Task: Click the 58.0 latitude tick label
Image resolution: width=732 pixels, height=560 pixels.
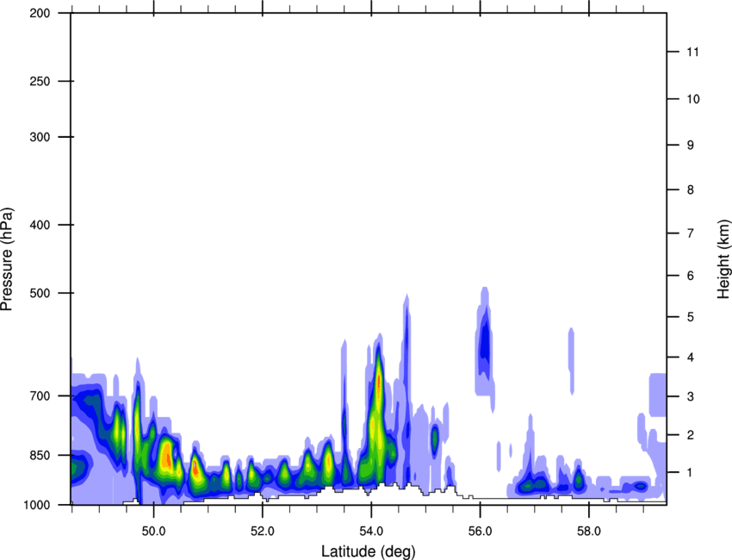Action: [x=589, y=532]
